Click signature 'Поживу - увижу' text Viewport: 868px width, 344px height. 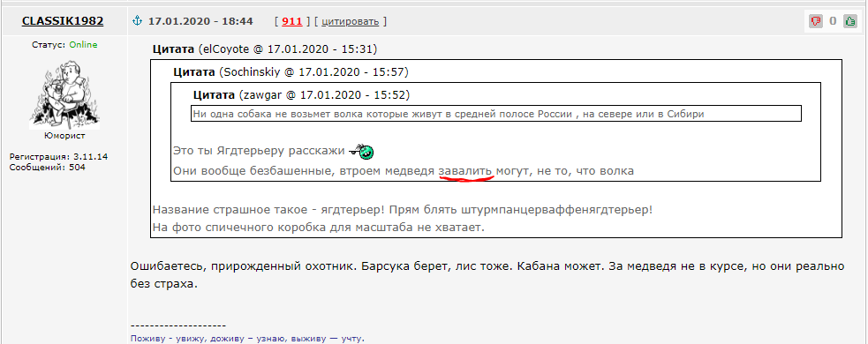click(x=247, y=338)
